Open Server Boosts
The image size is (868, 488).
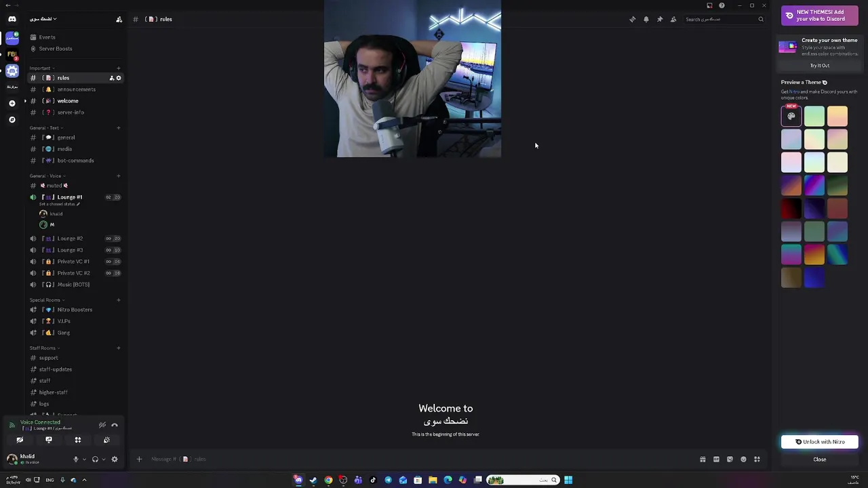(x=75, y=49)
